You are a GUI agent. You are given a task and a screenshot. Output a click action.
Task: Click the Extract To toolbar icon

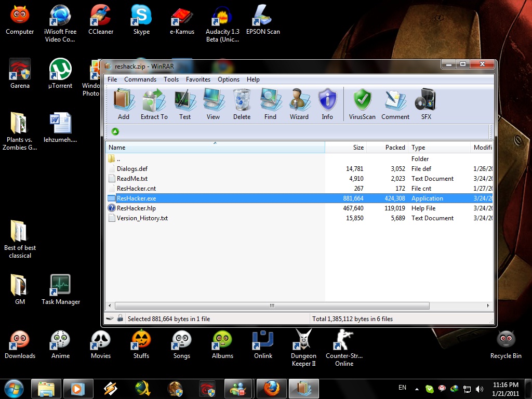point(154,104)
